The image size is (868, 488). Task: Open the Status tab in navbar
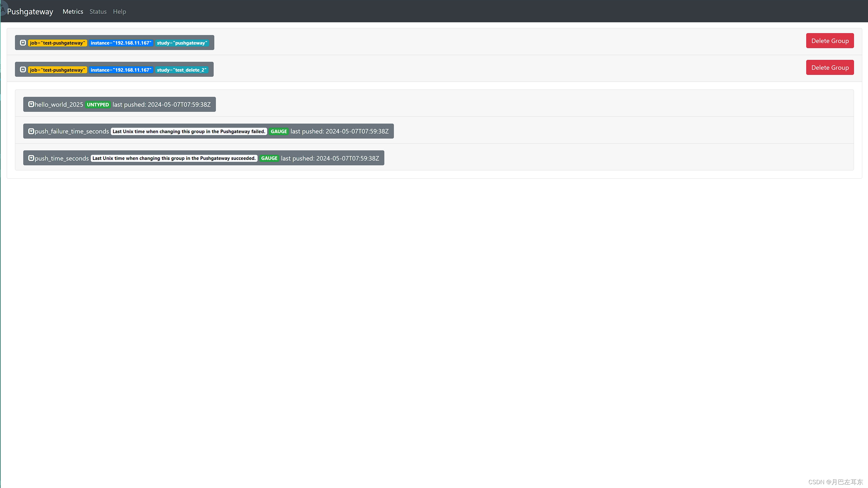(98, 11)
